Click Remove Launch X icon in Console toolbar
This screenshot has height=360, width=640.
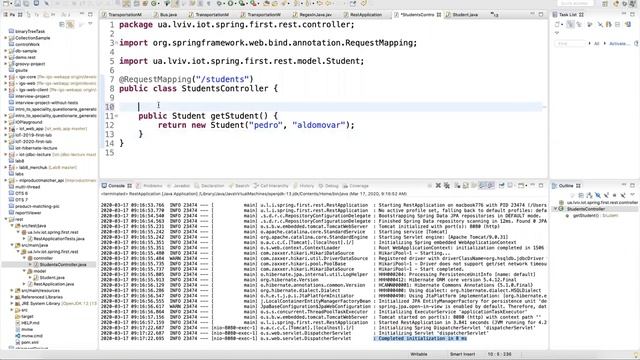coord(438,186)
